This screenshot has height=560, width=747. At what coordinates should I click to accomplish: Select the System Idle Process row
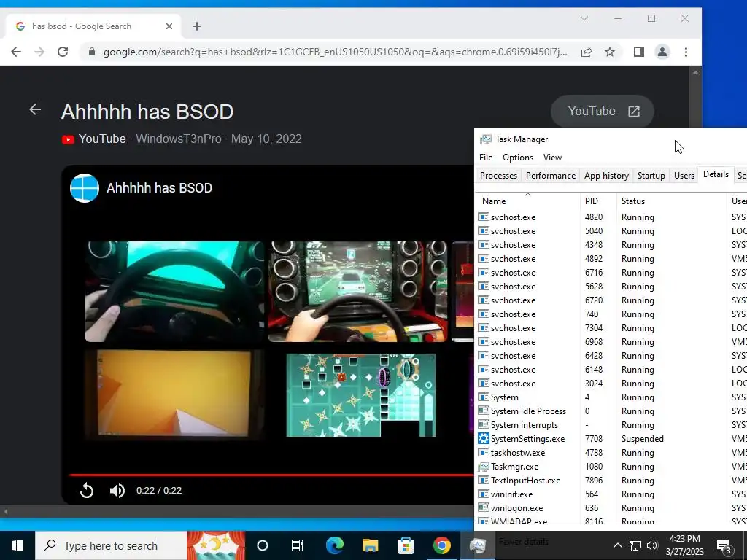click(611, 411)
